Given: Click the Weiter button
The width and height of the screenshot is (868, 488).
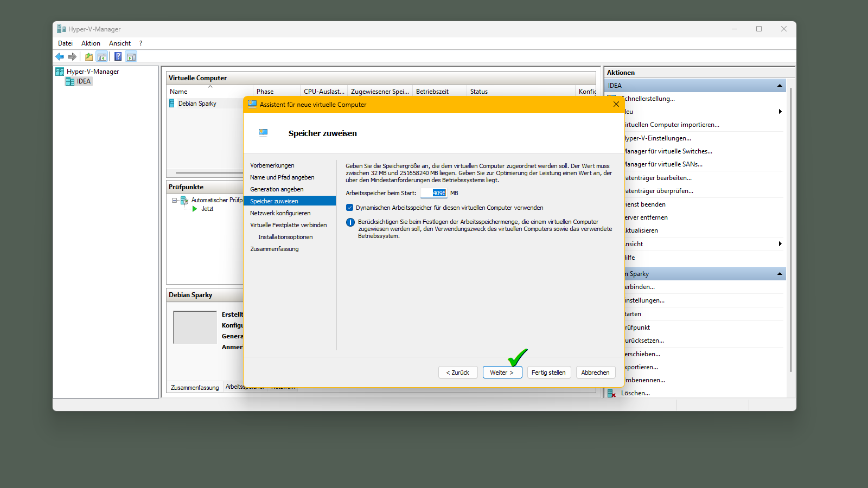Looking at the screenshot, I should point(502,373).
